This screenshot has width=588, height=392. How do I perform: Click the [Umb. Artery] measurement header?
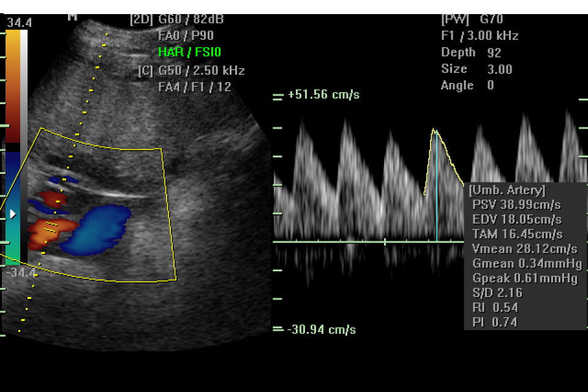click(507, 190)
